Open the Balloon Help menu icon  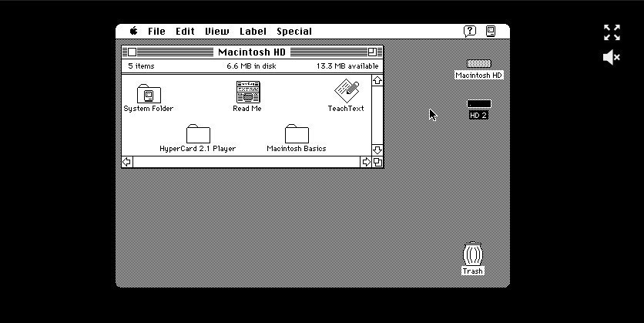tap(470, 32)
